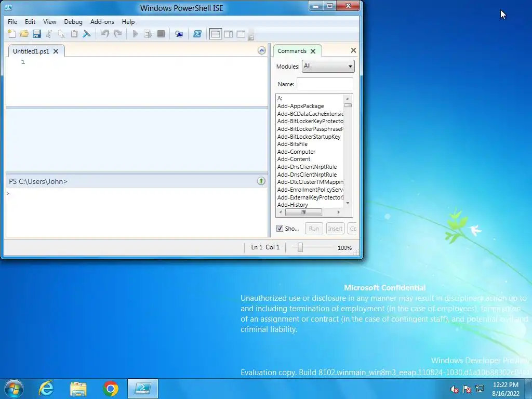532x399 pixels.
Task: Click the Undo arrow icon
Action: (105, 34)
